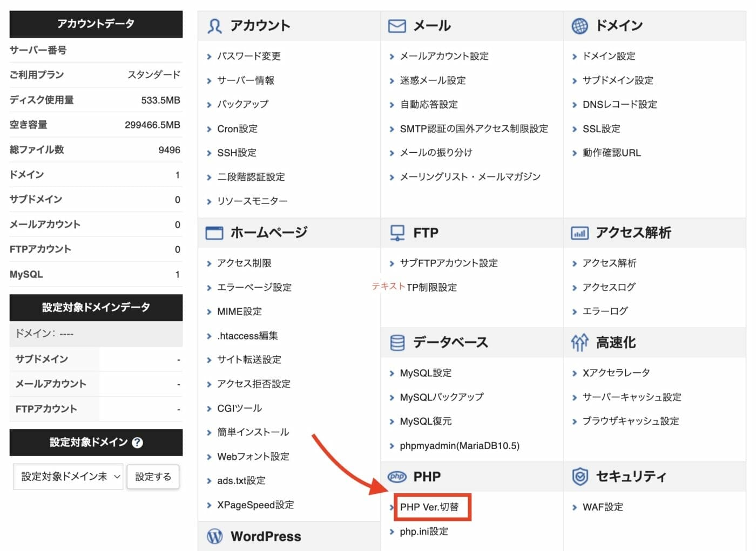
Task: Select 簡単インストール under ホームページ
Action: [252, 432]
